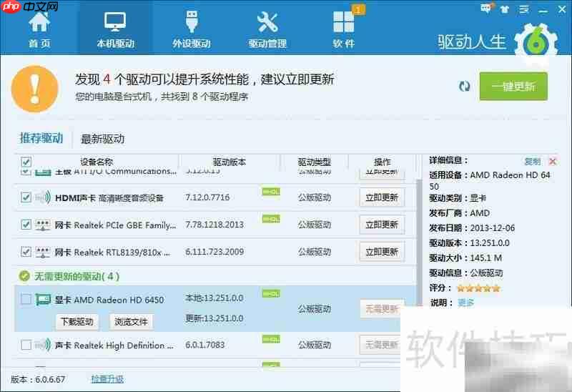
Task: Uncheck the Realtek RTL8139/810x checkbox
Action: 26,252
